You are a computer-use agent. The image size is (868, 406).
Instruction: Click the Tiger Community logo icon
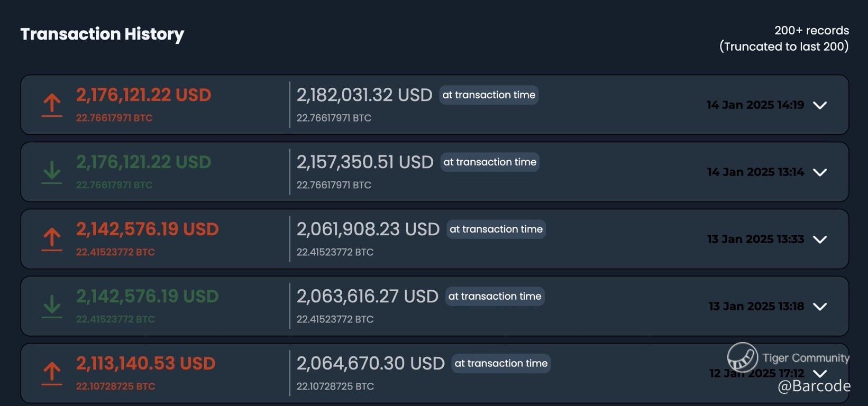tap(742, 357)
